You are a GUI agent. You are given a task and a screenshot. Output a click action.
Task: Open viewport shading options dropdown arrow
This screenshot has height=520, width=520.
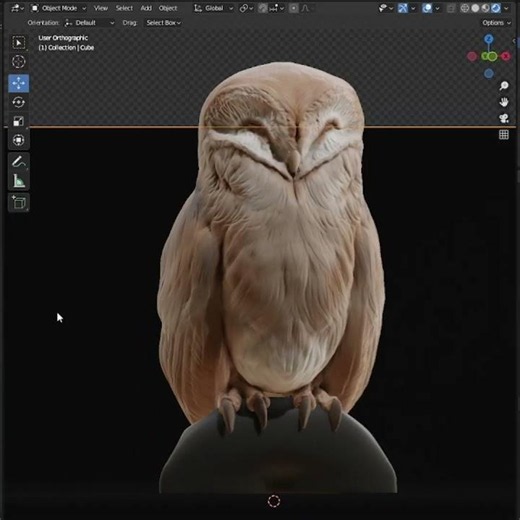coord(506,8)
